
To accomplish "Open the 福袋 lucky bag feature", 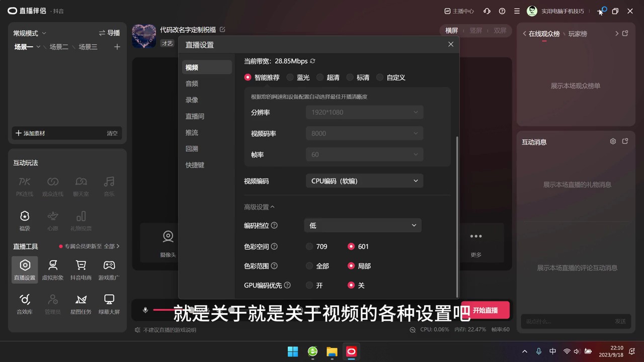I will pyautogui.click(x=25, y=220).
